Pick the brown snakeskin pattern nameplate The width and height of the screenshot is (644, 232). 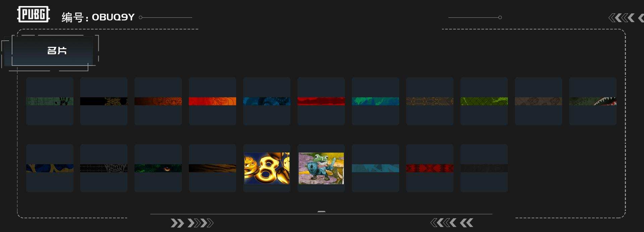point(430,101)
